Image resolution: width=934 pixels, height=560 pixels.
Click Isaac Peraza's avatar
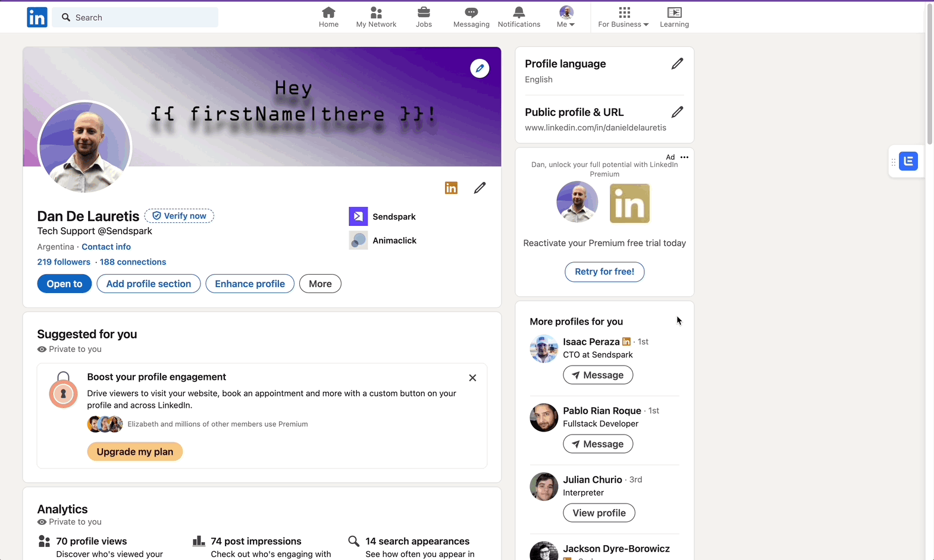(544, 349)
